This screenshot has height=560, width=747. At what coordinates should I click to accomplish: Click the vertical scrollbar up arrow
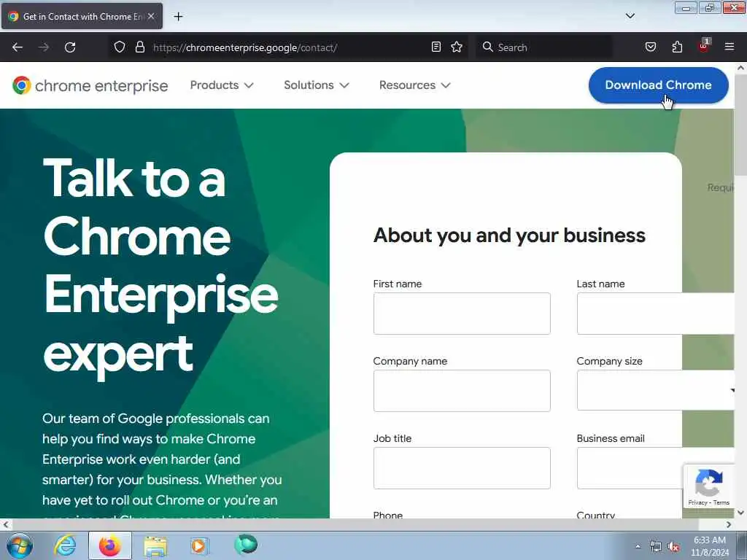click(x=740, y=68)
